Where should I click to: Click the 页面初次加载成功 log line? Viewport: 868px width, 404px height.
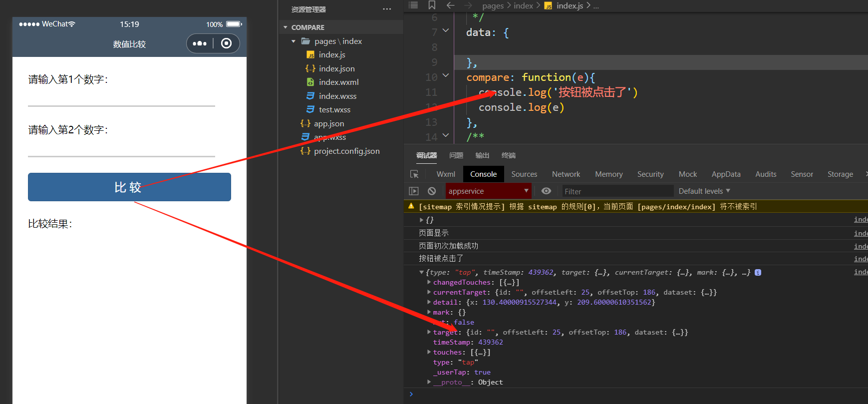(x=448, y=246)
